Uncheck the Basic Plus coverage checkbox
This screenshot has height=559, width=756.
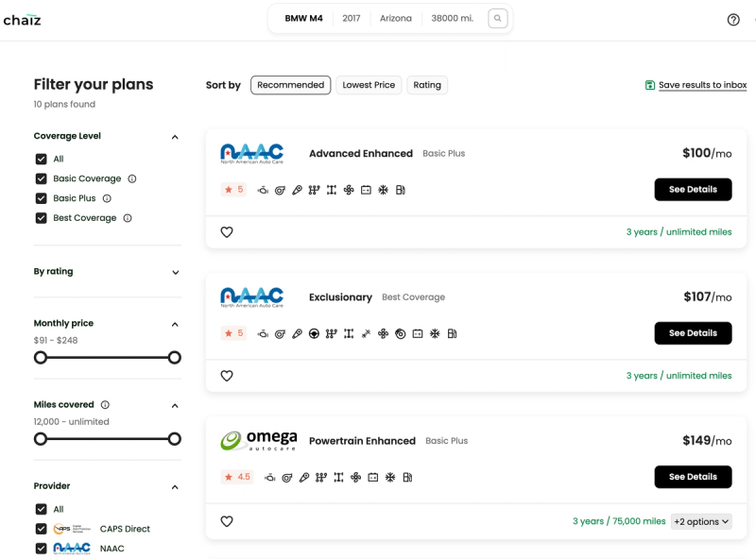click(41, 198)
